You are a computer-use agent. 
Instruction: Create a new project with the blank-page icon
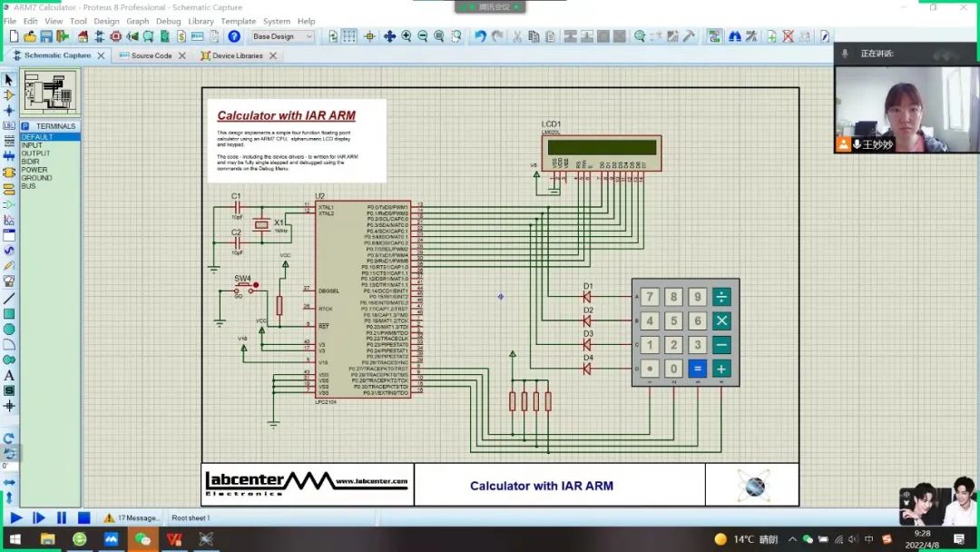[14, 37]
